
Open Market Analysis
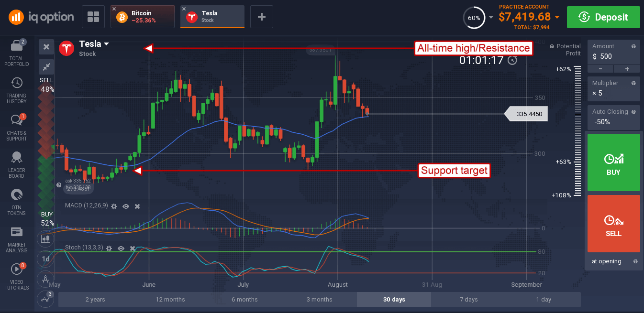coord(16,239)
